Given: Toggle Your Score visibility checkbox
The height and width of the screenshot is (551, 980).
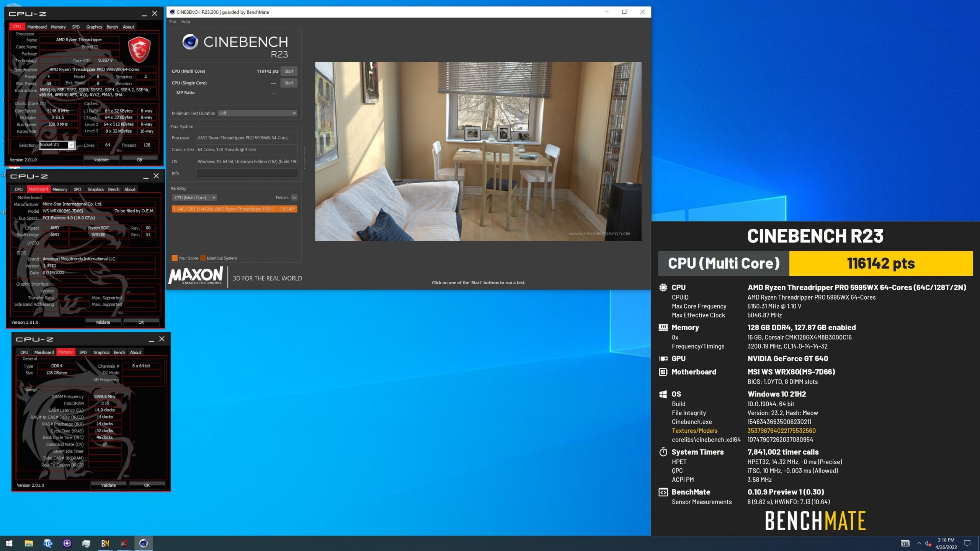Looking at the screenshot, I should (175, 258).
